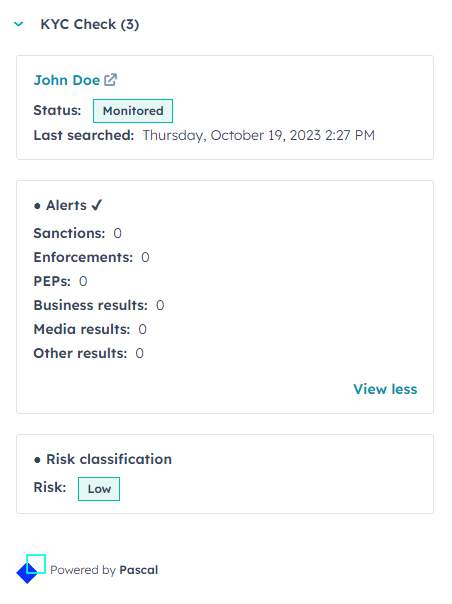
Task: Click the external link icon beside John Doe
Action: click(110, 80)
